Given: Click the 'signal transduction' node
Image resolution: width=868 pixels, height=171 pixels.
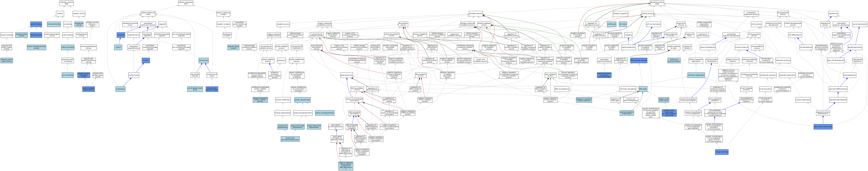Looking at the screenshot, I should [628, 47].
